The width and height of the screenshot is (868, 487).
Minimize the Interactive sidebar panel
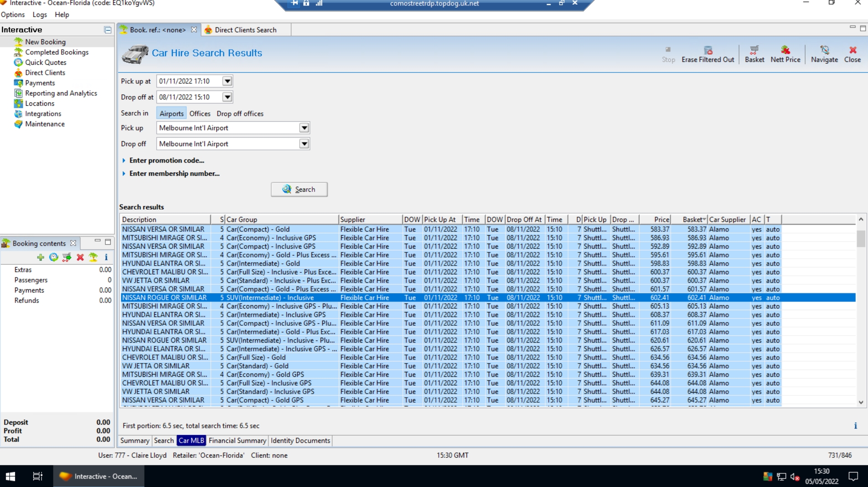tap(108, 30)
